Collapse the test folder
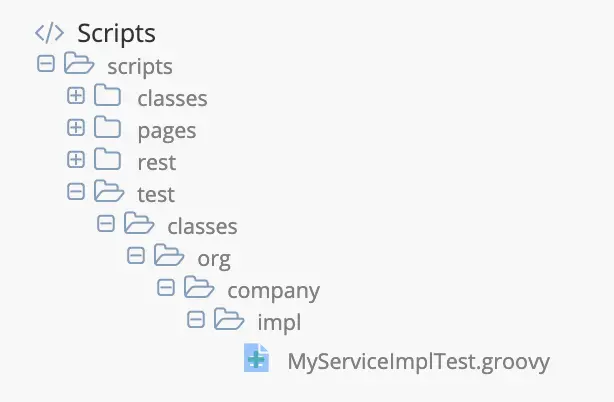The image size is (614, 402). coord(76,192)
